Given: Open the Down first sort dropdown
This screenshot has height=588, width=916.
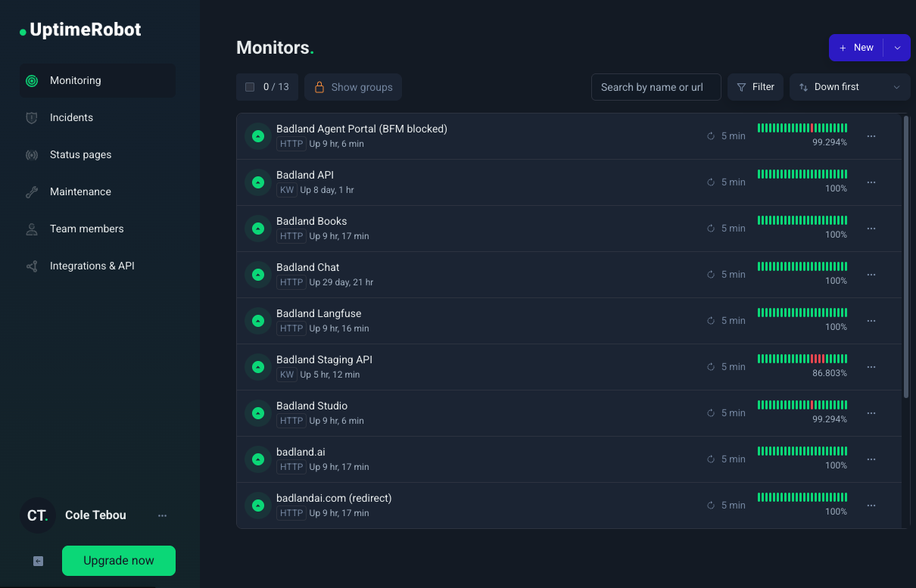Looking at the screenshot, I should click(x=843, y=86).
